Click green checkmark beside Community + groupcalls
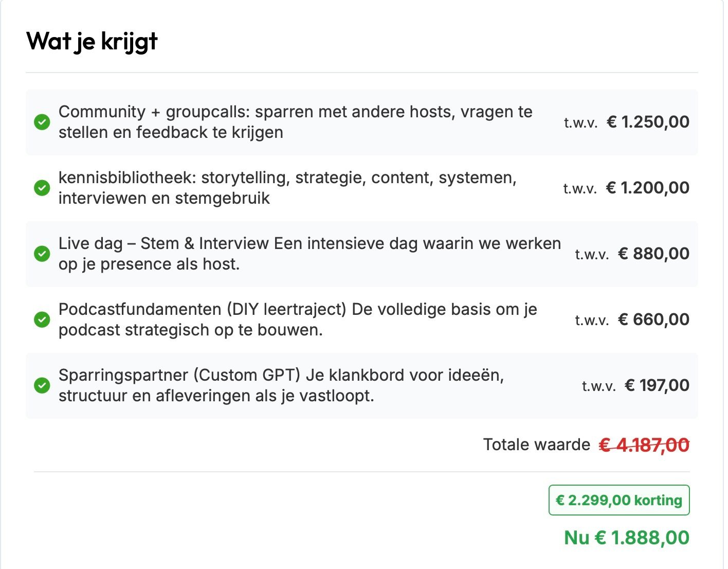Viewport: 728px width, 569px height. pos(42,122)
